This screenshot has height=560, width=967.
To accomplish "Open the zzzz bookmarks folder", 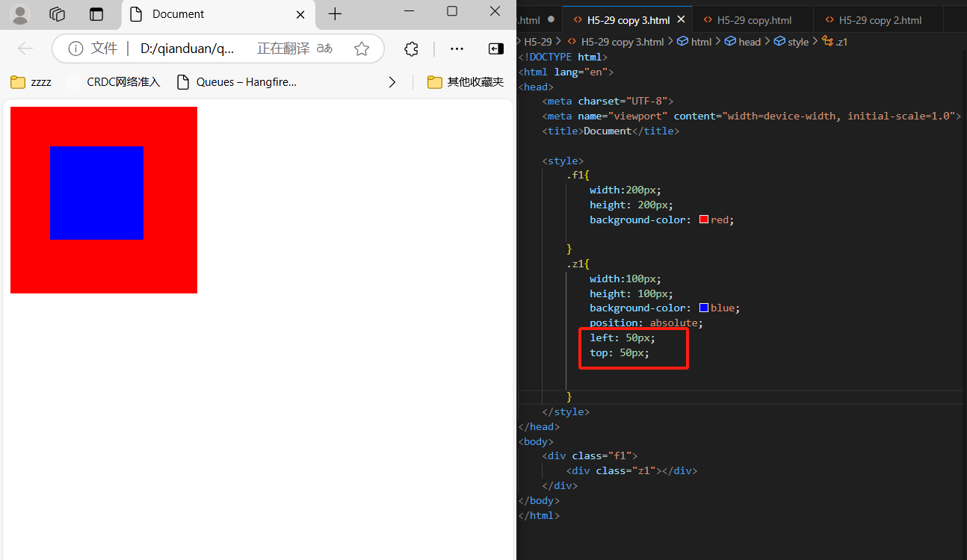I will [31, 82].
